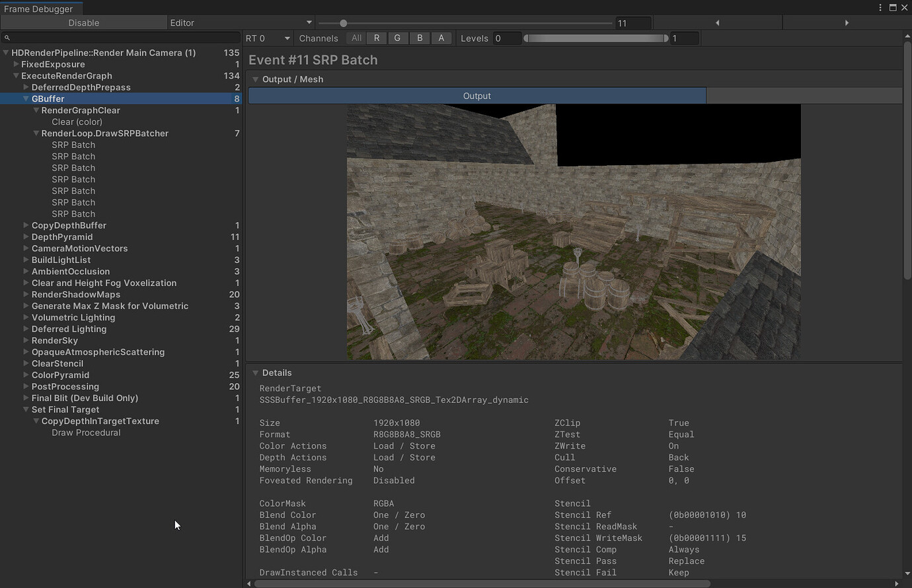Disable the frame debugger
This screenshot has height=588, width=912.
click(84, 22)
